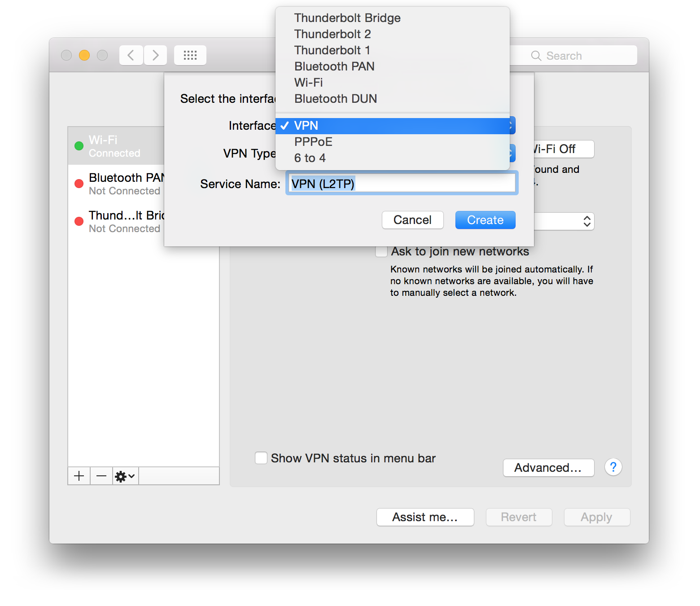Choose Thunderbolt 2 from interface list
This screenshot has height=606, width=700.
393,34
